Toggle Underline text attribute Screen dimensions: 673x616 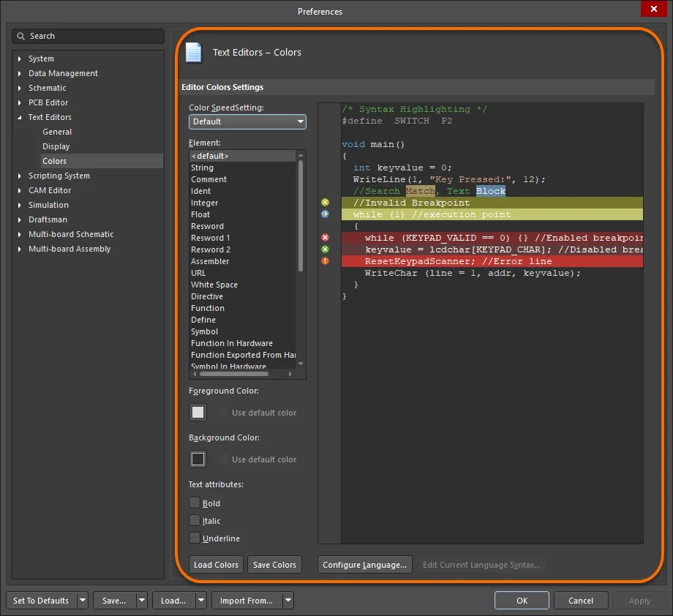195,538
